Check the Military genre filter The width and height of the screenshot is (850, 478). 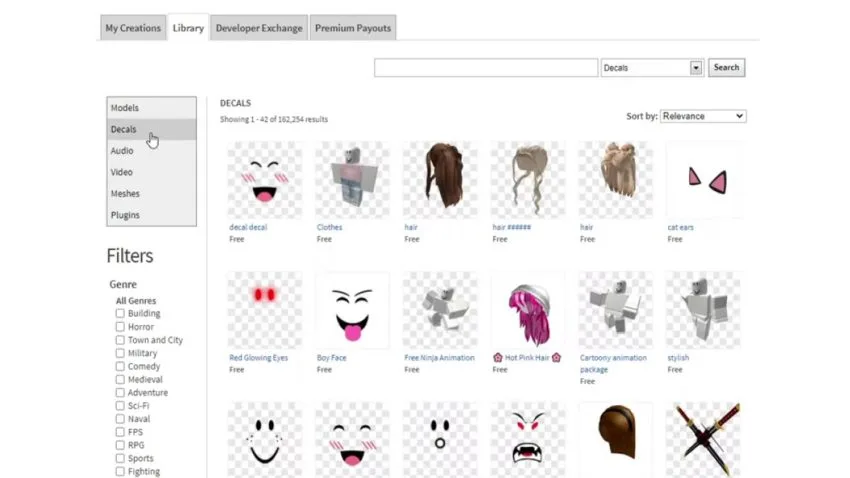pyautogui.click(x=120, y=353)
